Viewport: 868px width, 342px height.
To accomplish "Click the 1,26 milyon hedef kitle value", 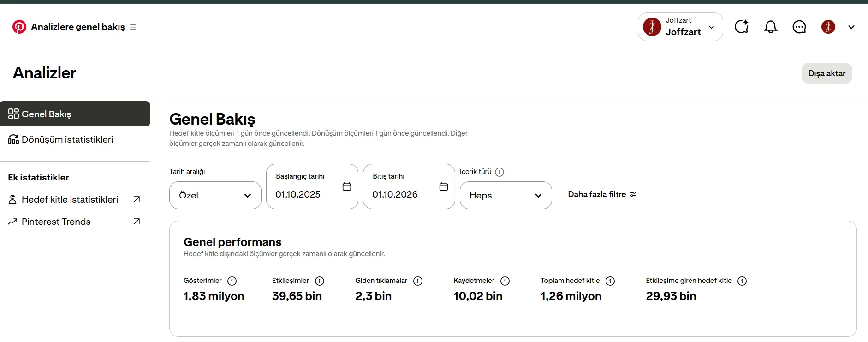I will pyautogui.click(x=571, y=296).
